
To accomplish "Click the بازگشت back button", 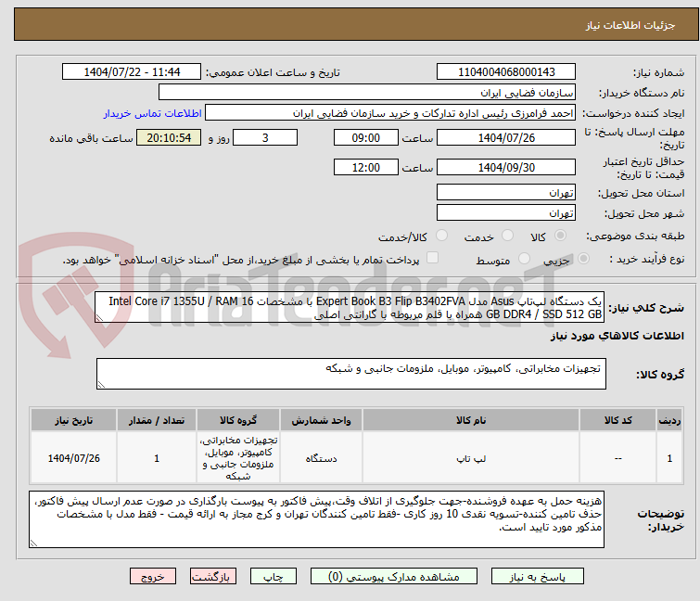I will point(213,577).
